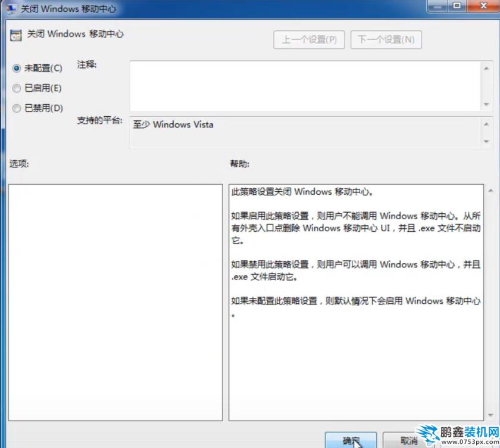Click the 至少 Windows Vista platform text

pyautogui.click(x=173, y=125)
